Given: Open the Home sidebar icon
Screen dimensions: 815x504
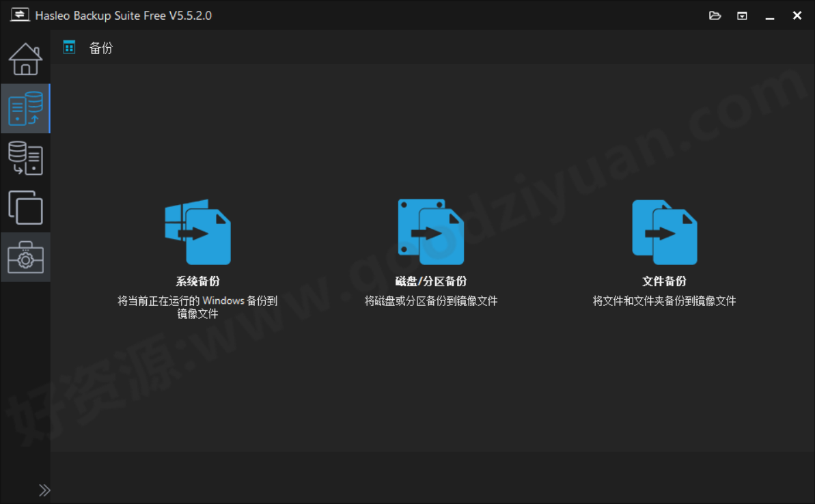Looking at the screenshot, I should [x=25, y=59].
